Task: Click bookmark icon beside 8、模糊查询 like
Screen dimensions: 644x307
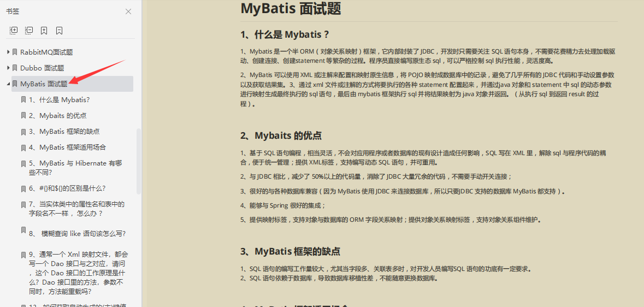Action: tap(24, 229)
